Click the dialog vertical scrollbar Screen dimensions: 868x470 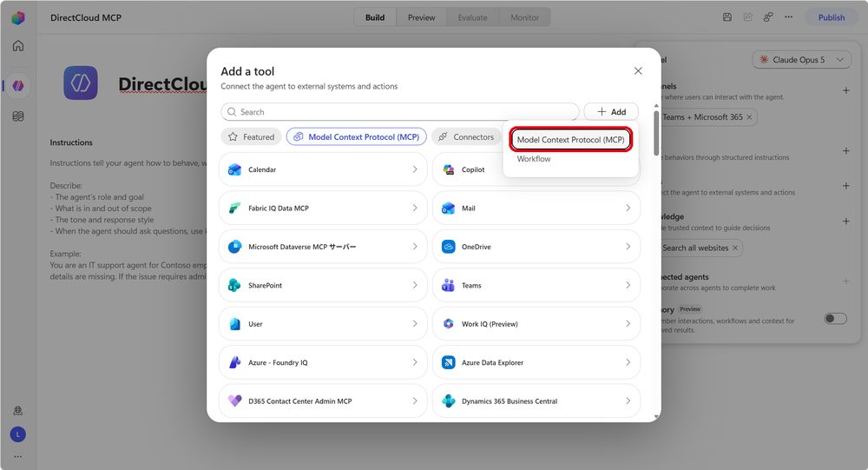pos(656,133)
